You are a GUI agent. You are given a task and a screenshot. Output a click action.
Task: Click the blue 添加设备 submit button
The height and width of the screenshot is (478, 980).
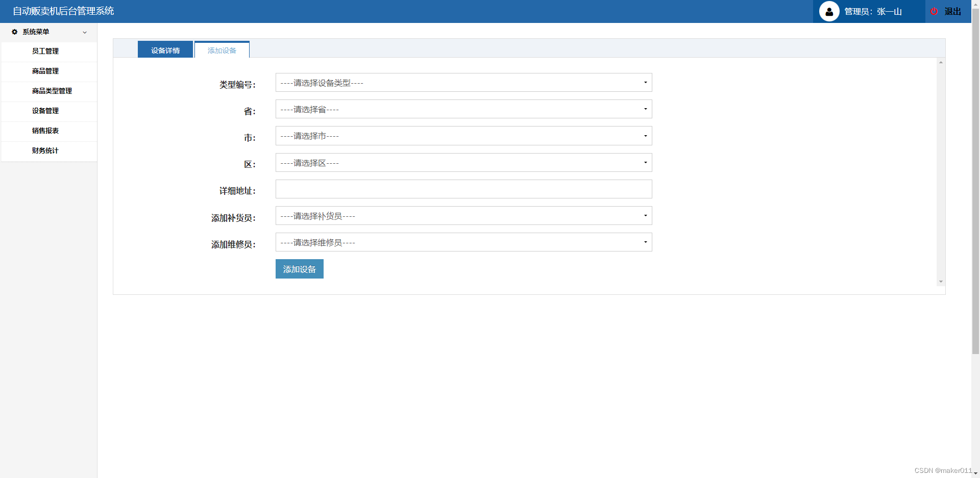300,269
